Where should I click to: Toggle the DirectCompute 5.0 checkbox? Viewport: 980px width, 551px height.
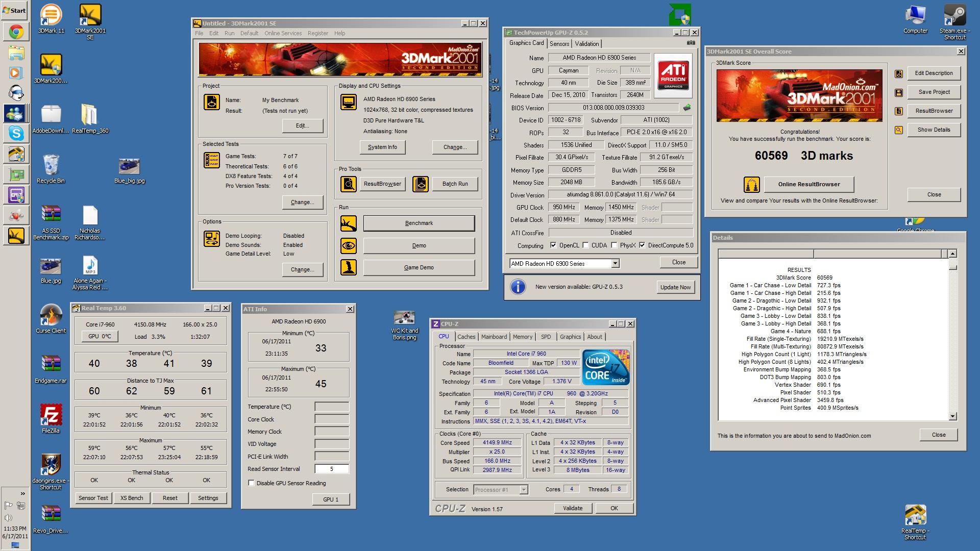[x=642, y=245]
